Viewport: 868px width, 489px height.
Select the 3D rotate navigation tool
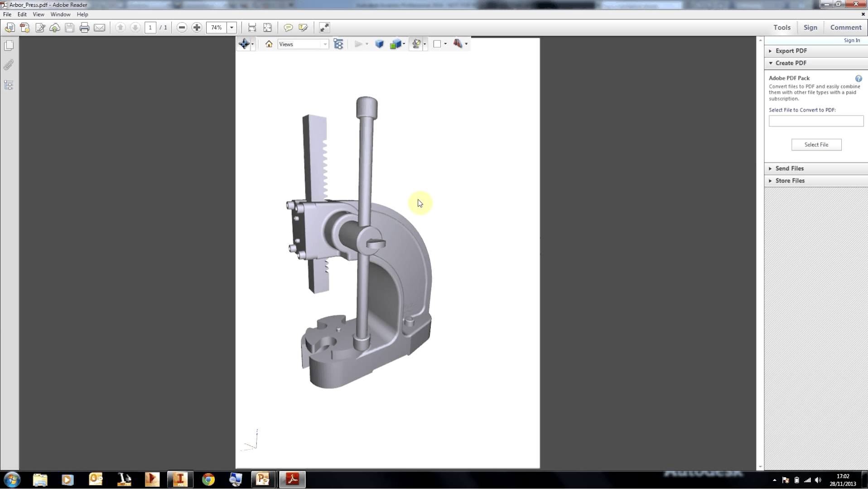244,44
